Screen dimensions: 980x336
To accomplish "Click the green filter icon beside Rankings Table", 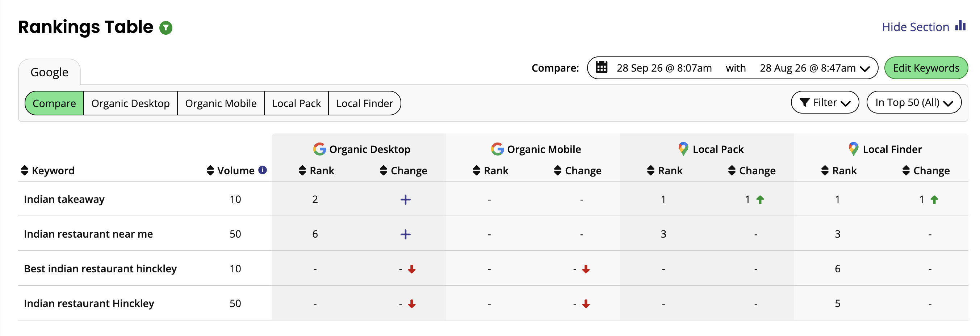I will click(x=166, y=28).
